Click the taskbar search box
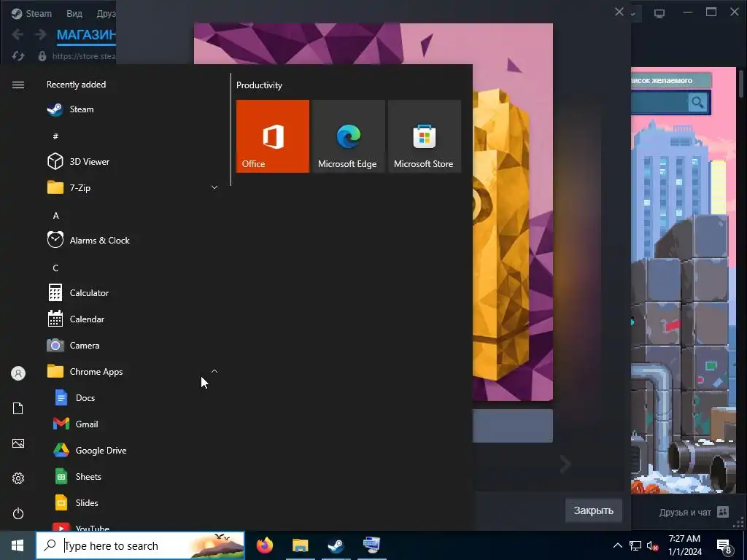This screenshot has height=560, width=747. [x=141, y=545]
